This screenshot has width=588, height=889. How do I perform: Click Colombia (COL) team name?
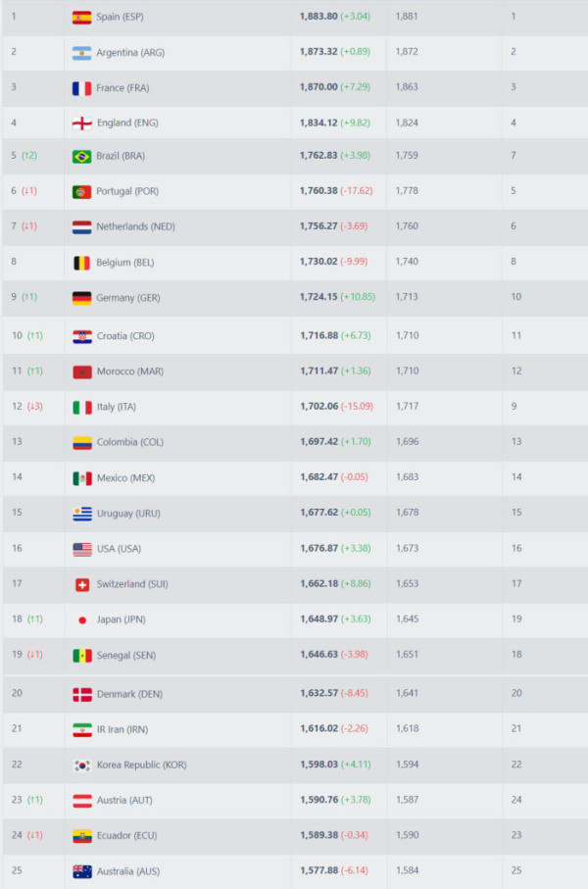[130, 442]
